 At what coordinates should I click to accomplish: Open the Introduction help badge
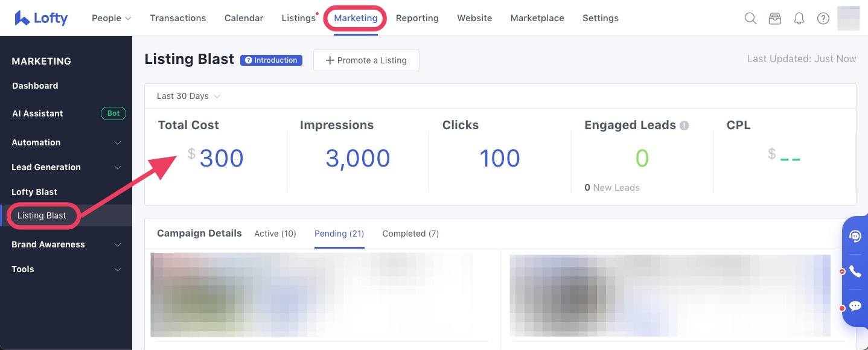click(x=272, y=60)
